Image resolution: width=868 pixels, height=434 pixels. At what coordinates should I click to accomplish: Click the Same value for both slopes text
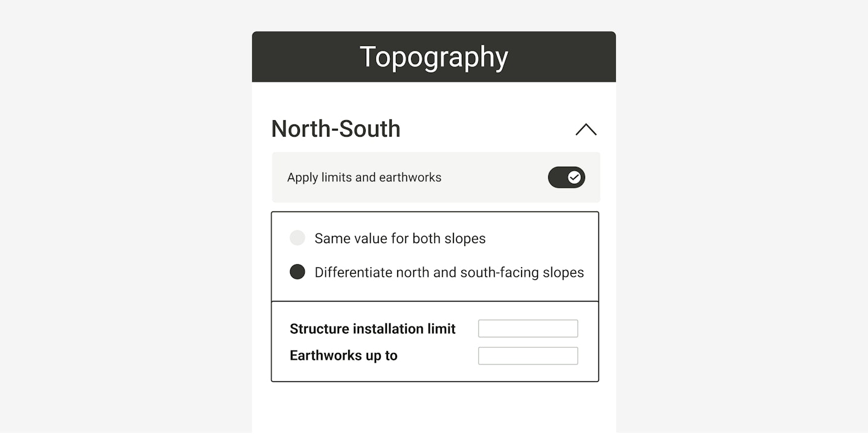click(400, 239)
